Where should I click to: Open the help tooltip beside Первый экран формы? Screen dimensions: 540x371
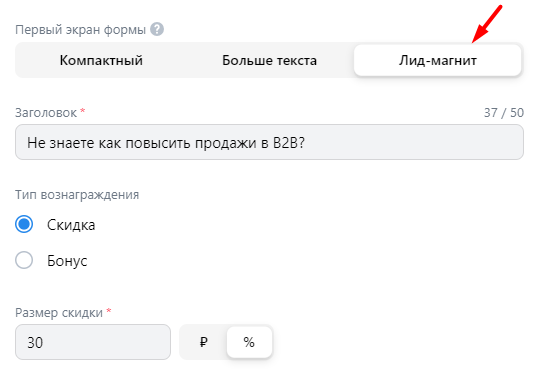click(157, 29)
